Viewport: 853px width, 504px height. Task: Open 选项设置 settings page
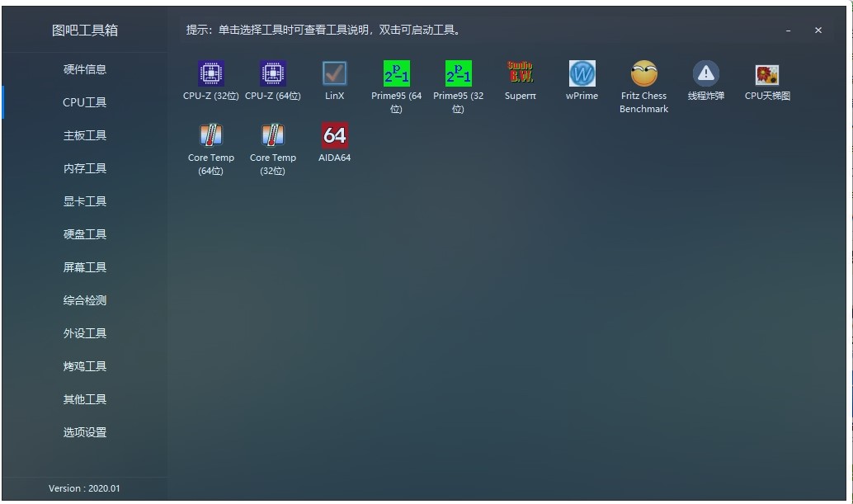click(85, 432)
